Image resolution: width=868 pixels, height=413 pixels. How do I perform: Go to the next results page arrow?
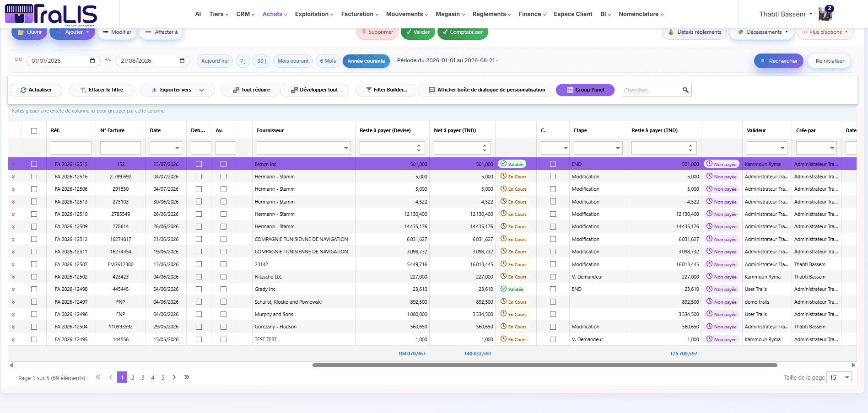pos(174,377)
